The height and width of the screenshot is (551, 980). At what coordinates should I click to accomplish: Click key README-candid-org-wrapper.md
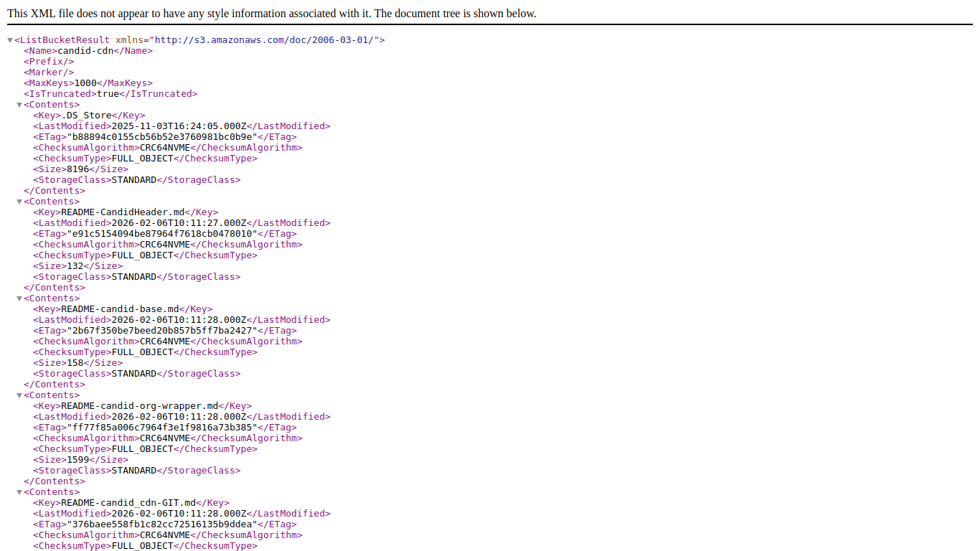(139, 406)
